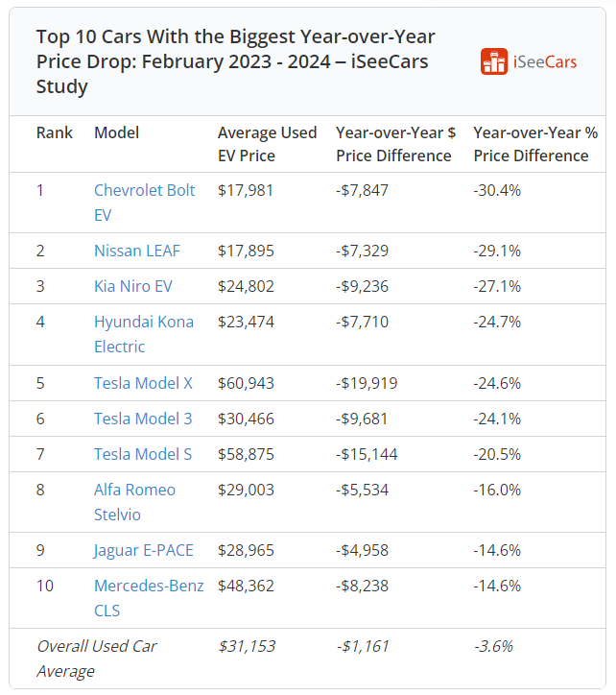The width and height of the screenshot is (616, 695).
Task: Click the $17,981 Bolt EV price cell
Action: coord(246,190)
